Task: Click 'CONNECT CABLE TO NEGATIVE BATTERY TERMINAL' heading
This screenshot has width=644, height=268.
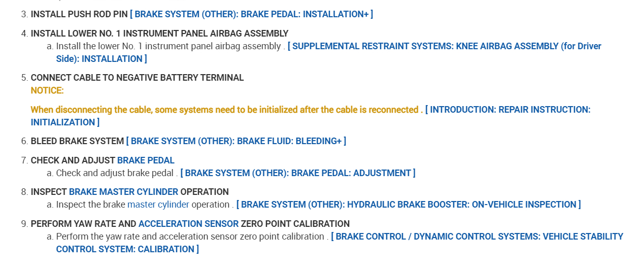Action: [137, 78]
